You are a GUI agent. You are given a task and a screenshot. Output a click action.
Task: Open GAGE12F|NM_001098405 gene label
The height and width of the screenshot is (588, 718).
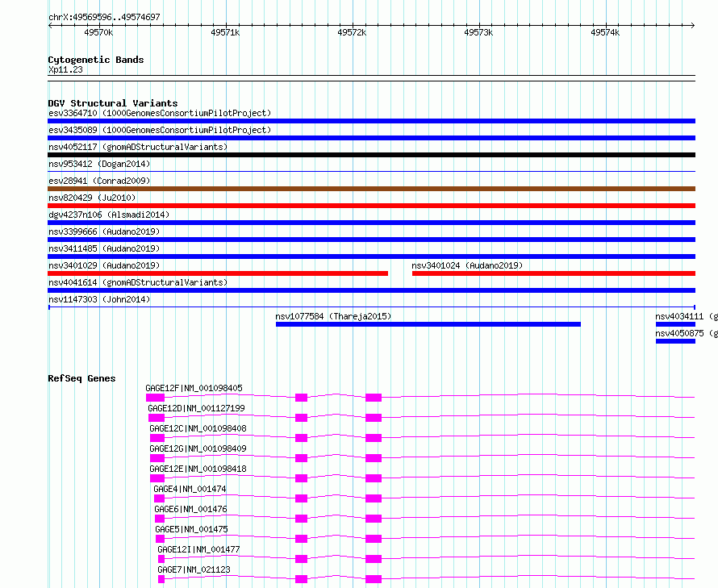(194, 388)
